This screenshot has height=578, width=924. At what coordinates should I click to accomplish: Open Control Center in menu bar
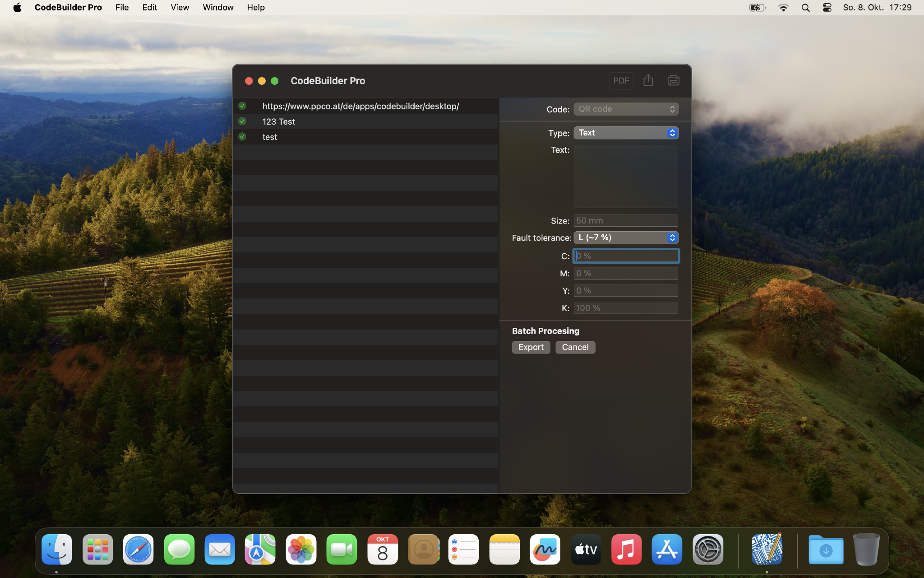827,8
